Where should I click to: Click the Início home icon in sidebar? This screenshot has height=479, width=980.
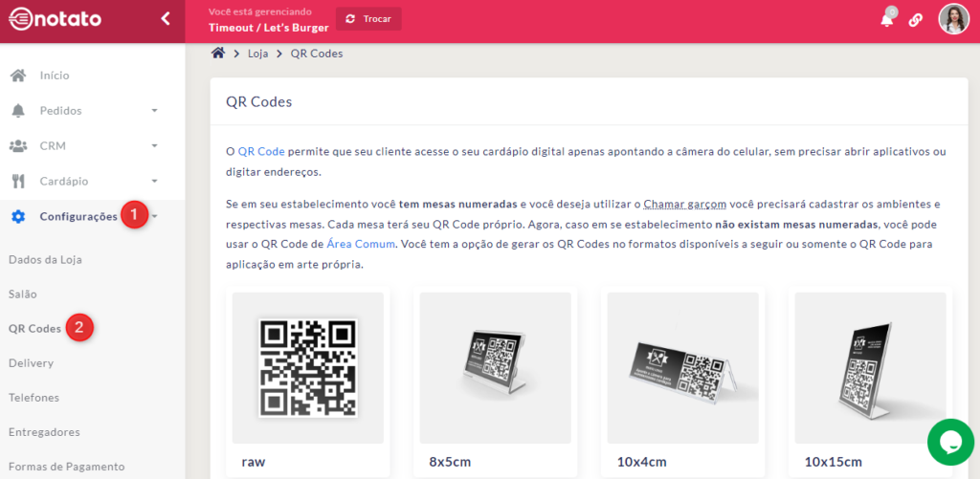tap(18, 76)
